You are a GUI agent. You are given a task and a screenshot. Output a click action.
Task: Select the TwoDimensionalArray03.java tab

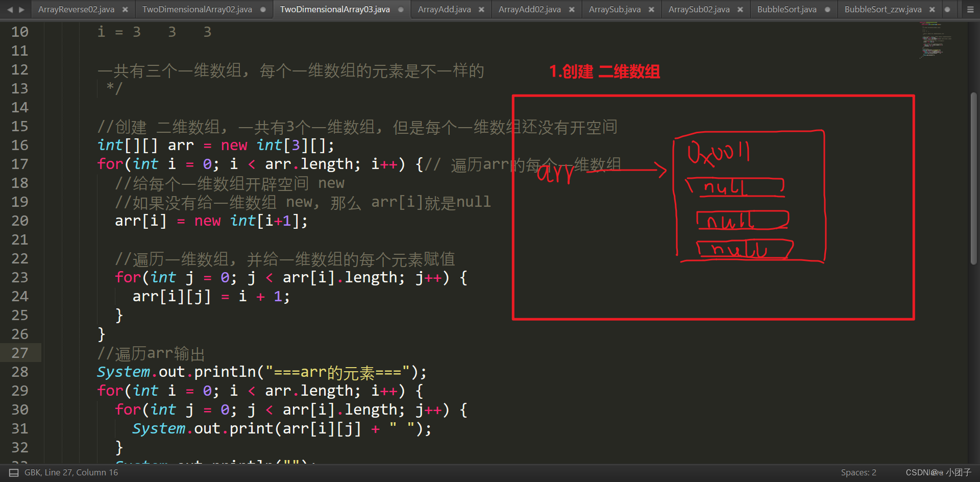[x=335, y=9]
